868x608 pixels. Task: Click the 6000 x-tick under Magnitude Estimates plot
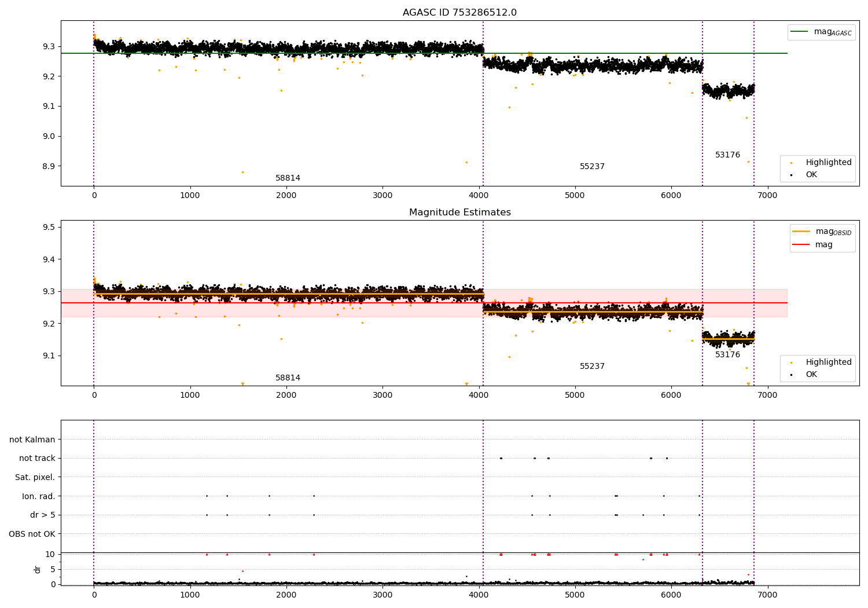(x=671, y=395)
